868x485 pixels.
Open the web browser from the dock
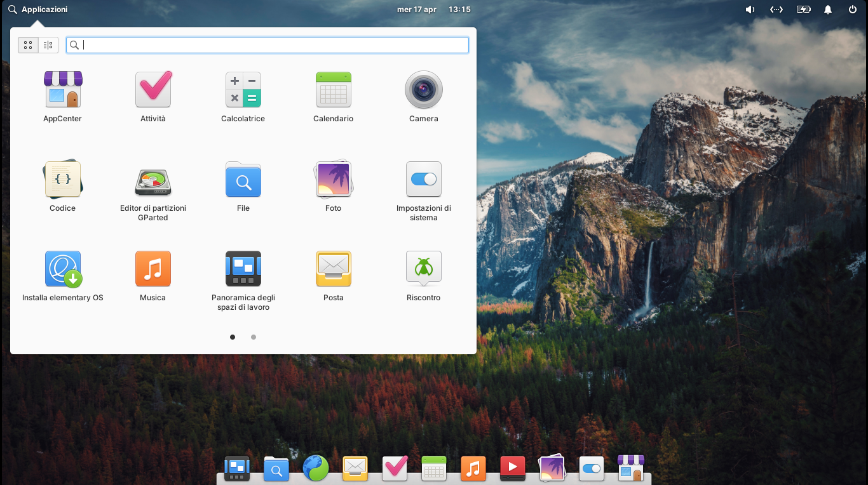click(x=316, y=468)
